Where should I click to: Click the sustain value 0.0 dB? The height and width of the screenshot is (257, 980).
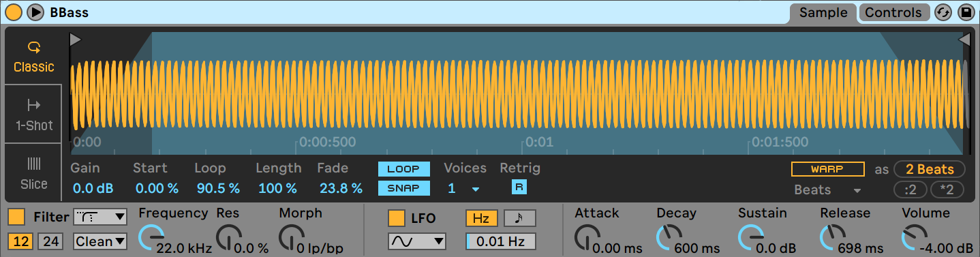(x=776, y=247)
